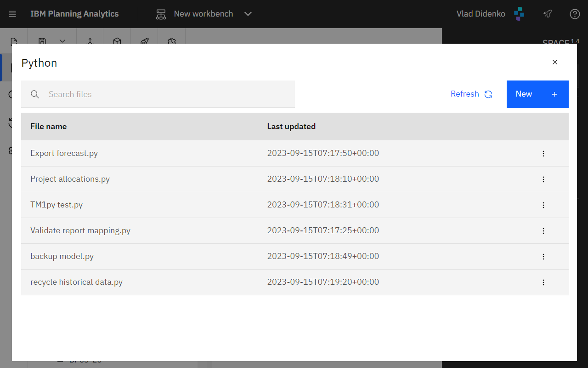This screenshot has height=368, width=588.
Task: Close the Python dialog
Action: pyautogui.click(x=555, y=62)
